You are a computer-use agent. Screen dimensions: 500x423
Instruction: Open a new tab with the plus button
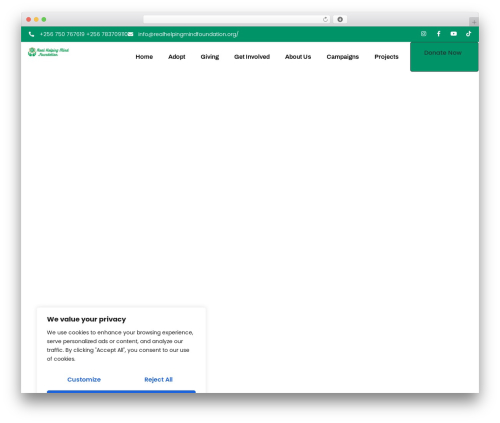pyautogui.click(x=474, y=22)
